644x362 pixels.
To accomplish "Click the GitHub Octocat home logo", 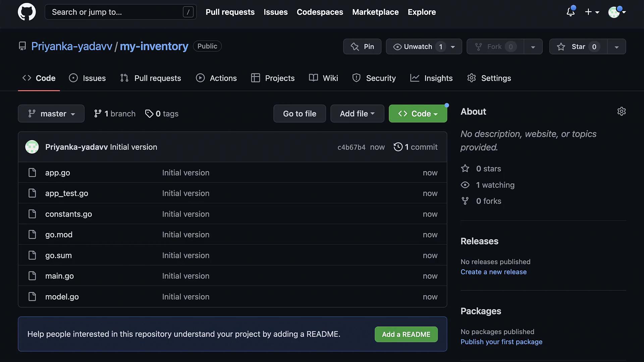I will pyautogui.click(x=27, y=12).
